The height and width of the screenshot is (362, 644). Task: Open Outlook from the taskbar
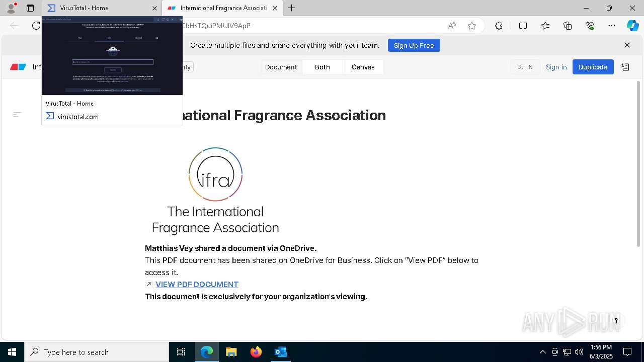(281, 352)
